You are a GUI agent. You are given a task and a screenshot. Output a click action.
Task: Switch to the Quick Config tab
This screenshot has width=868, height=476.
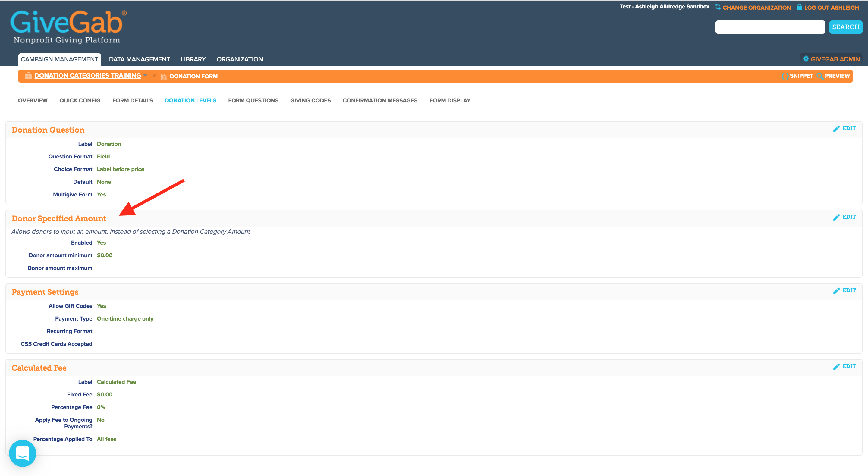[80, 100]
